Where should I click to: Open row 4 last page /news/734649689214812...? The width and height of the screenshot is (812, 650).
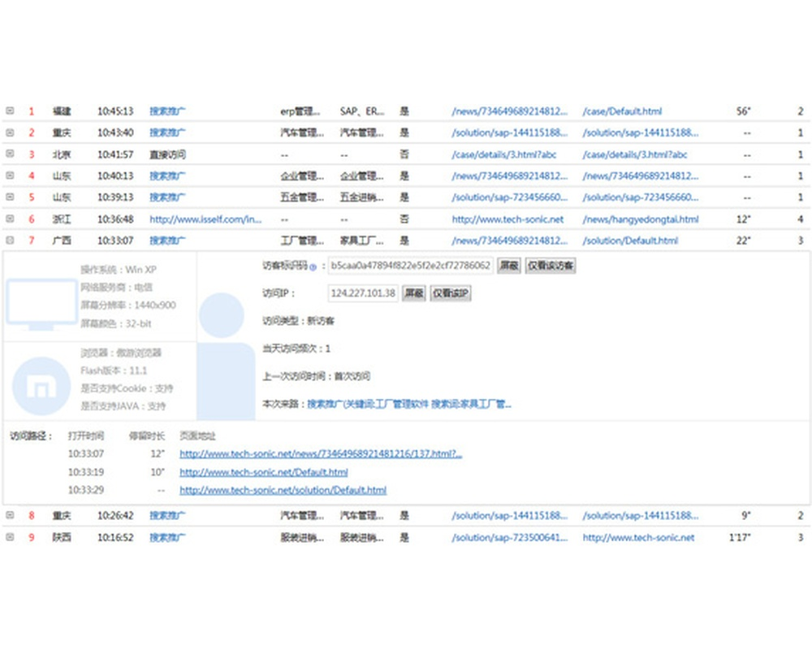641,175
